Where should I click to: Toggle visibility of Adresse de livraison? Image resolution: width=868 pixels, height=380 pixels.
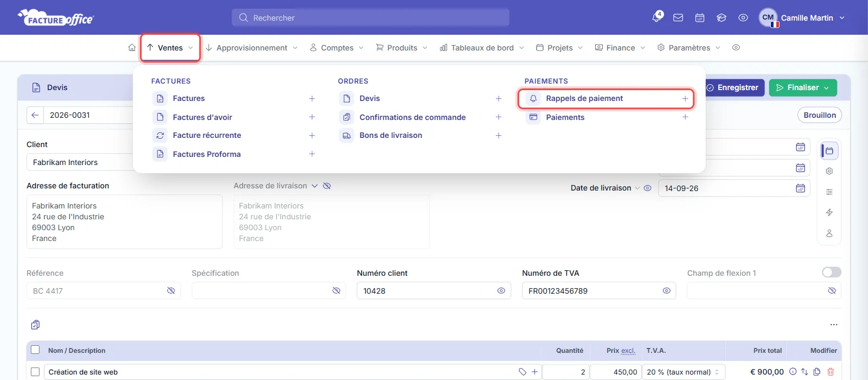coord(327,186)
